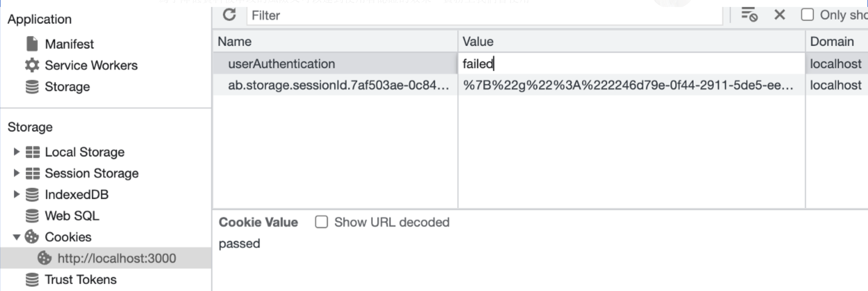Screen dimensions: 868x291
Task: Click the Service Workers gear icon
Action: [x=32, y=65]
